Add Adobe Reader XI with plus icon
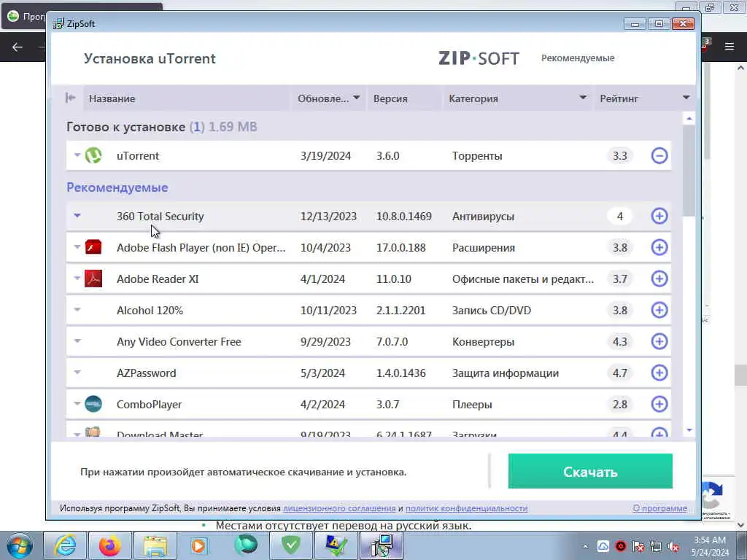This screenshot has width=747, height=560. (x=659, y=279)
